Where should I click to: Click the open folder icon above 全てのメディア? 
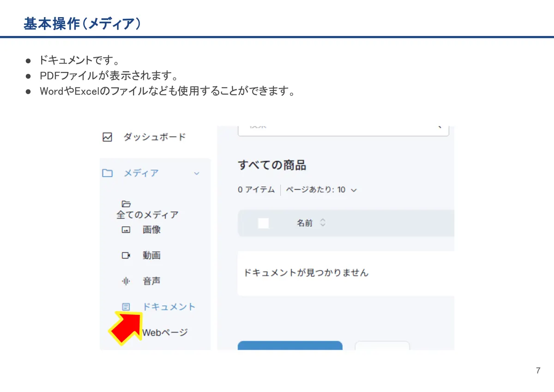126,204
